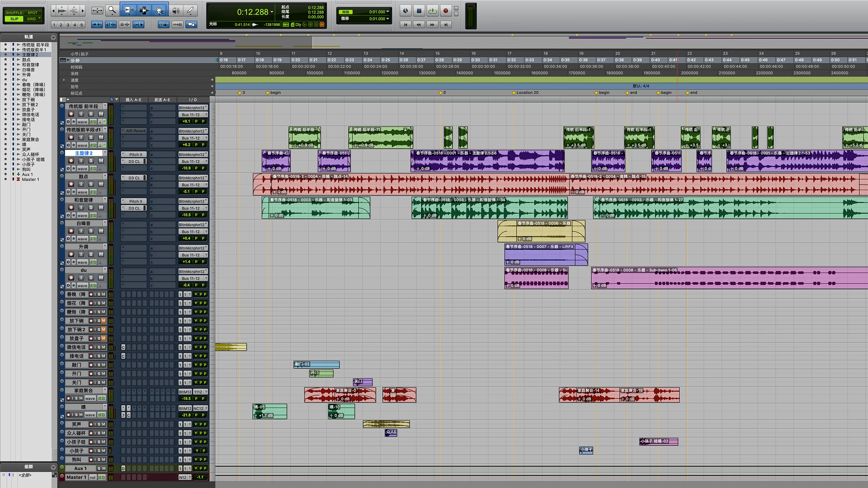Screen dimensions: 868x488
Task: Select the Grabber hand tool
Action: point(159,10)
